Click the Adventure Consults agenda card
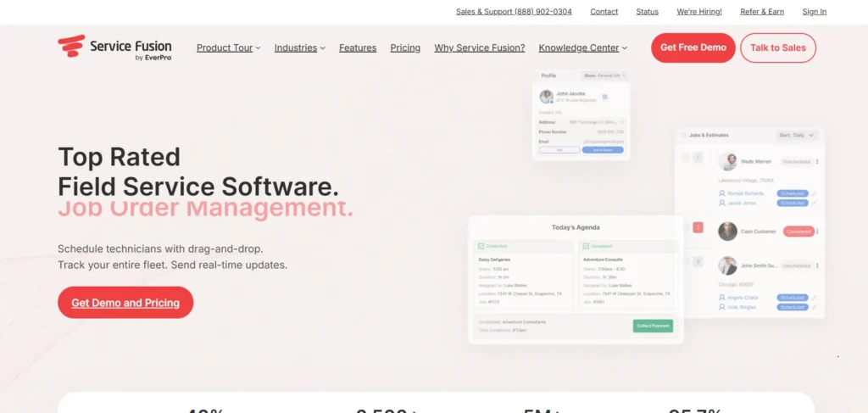This screenshot has width=868, height=413. 628,275
